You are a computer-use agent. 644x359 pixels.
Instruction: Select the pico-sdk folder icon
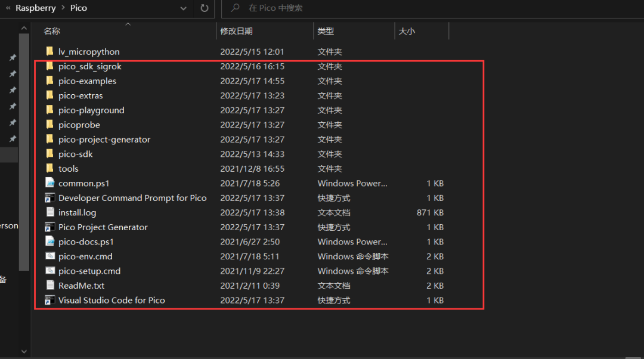pos(49,154)
